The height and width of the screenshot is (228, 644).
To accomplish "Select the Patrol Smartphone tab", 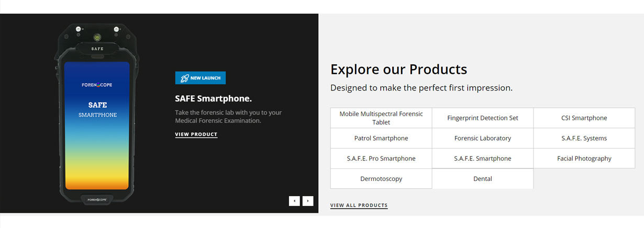I will click(x=381, y=138).
